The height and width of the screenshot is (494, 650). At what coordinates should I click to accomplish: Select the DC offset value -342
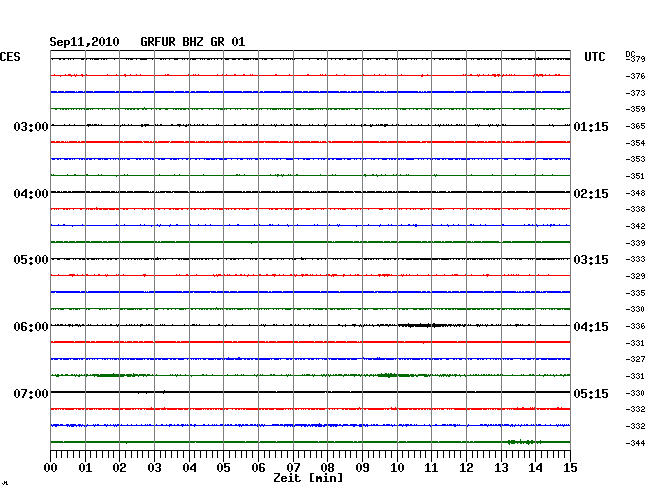(x=635, y=226)
